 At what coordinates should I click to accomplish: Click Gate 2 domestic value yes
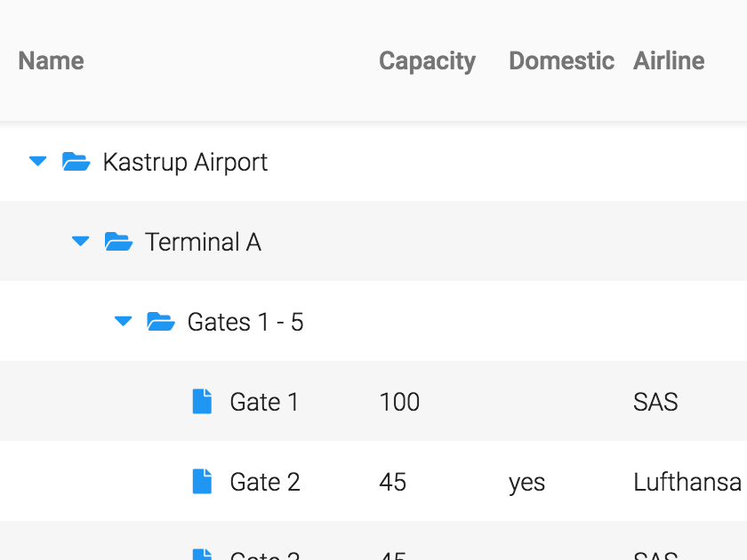point(526,483)
